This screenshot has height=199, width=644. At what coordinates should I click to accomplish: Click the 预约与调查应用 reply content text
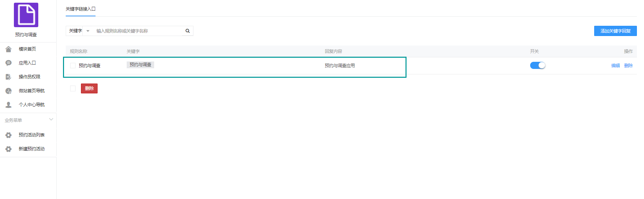point(340,66)
